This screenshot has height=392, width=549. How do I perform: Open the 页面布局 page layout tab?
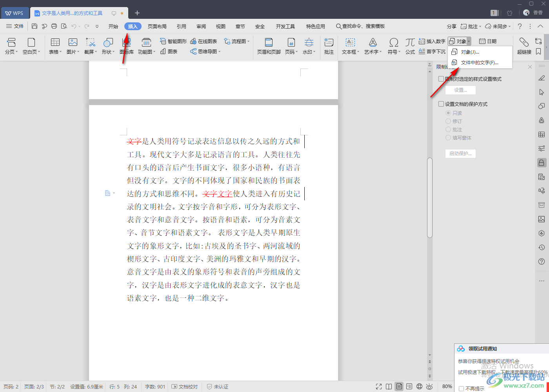[157, 26]
